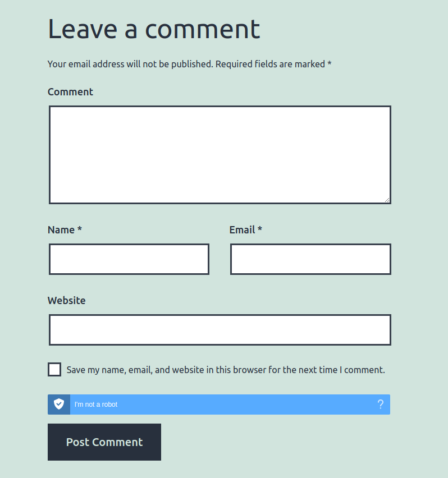Grab the comment box resize handle
This screenshot has width=448, height=478.
(387, 199)
